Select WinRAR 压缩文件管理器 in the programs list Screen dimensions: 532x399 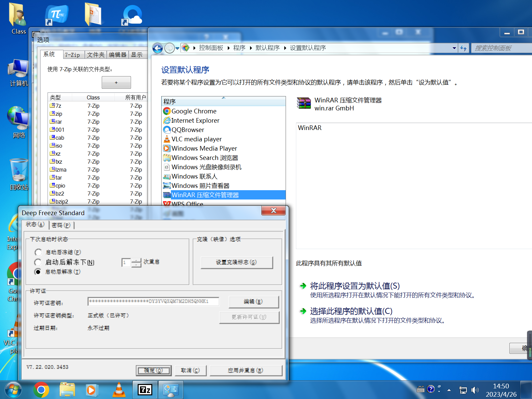coord(223,195)
